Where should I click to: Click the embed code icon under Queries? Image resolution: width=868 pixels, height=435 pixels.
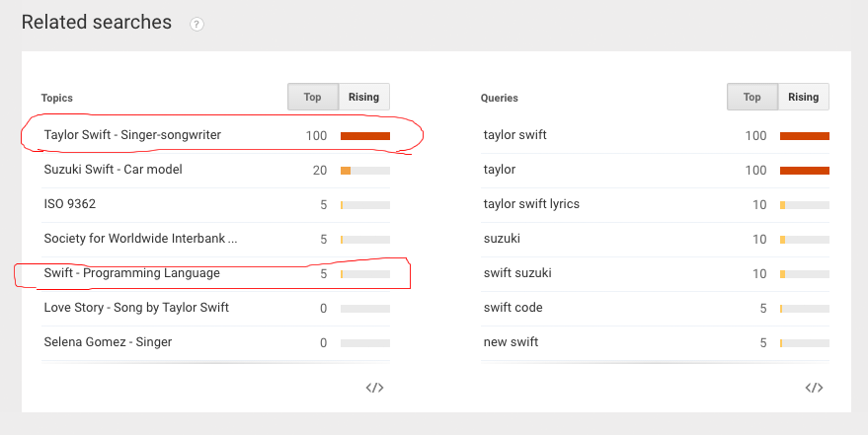[814, 388]
